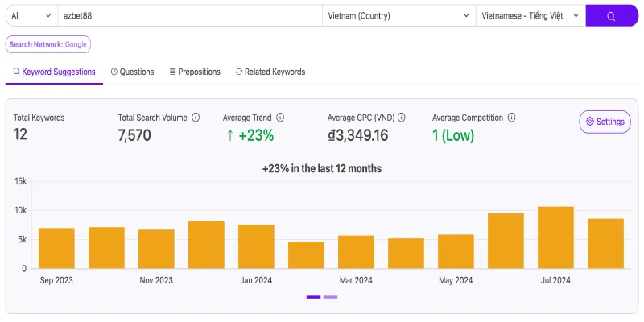The image size is (644, 322).
Task: Select the Keyword Suggestions tab
Action: click(x=54, y=72)
